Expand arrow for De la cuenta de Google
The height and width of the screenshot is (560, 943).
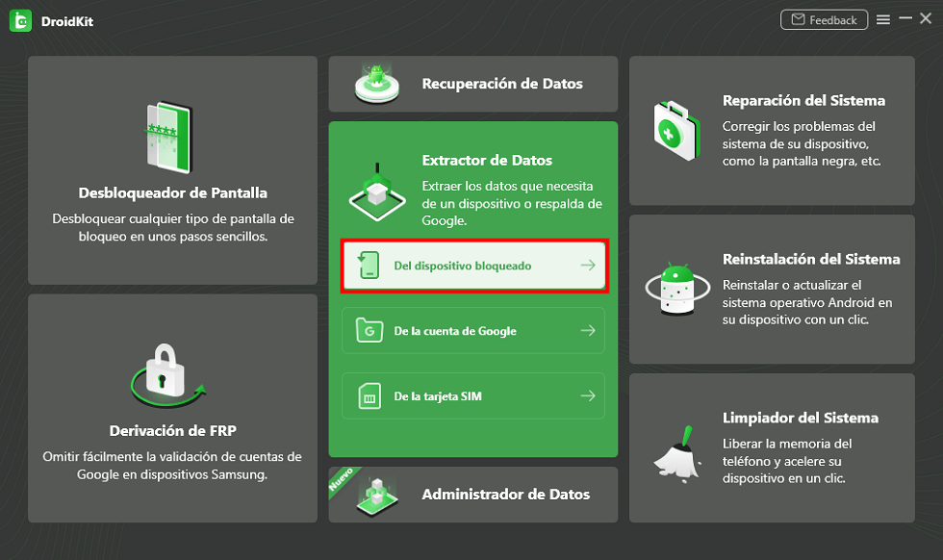[x=588, y=330]
